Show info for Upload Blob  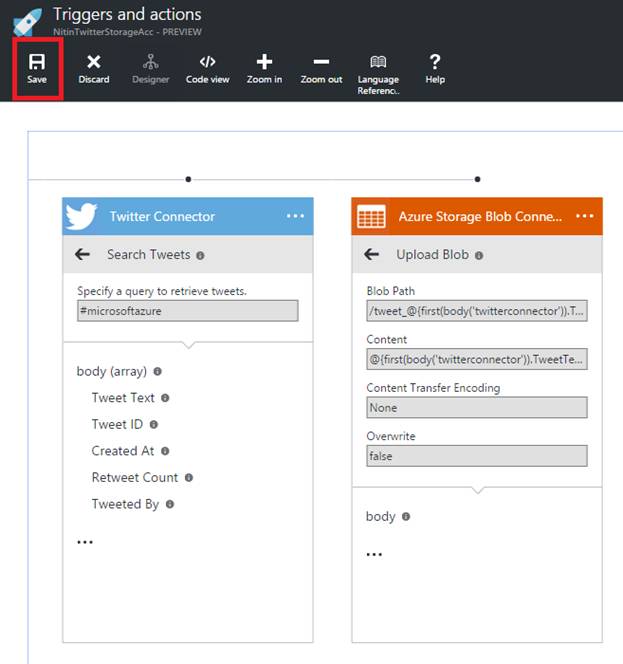[x=479, y=255]
